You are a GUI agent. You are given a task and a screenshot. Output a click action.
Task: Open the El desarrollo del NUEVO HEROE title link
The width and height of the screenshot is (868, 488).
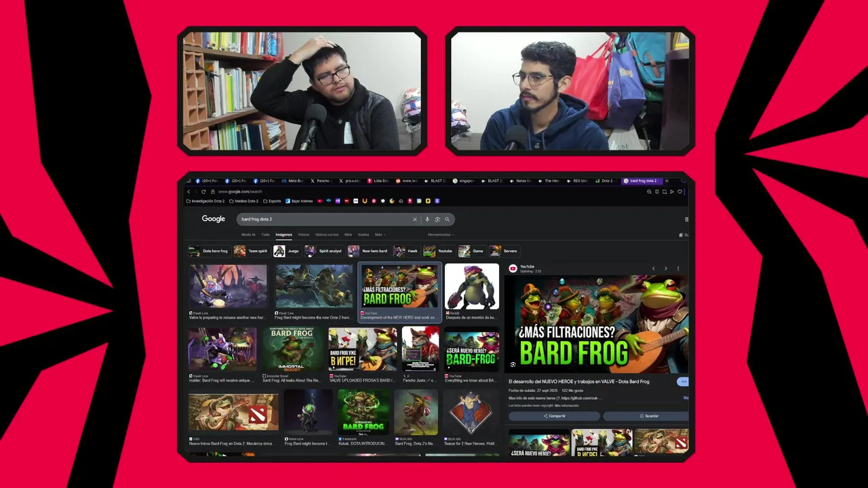pos(579,382)
